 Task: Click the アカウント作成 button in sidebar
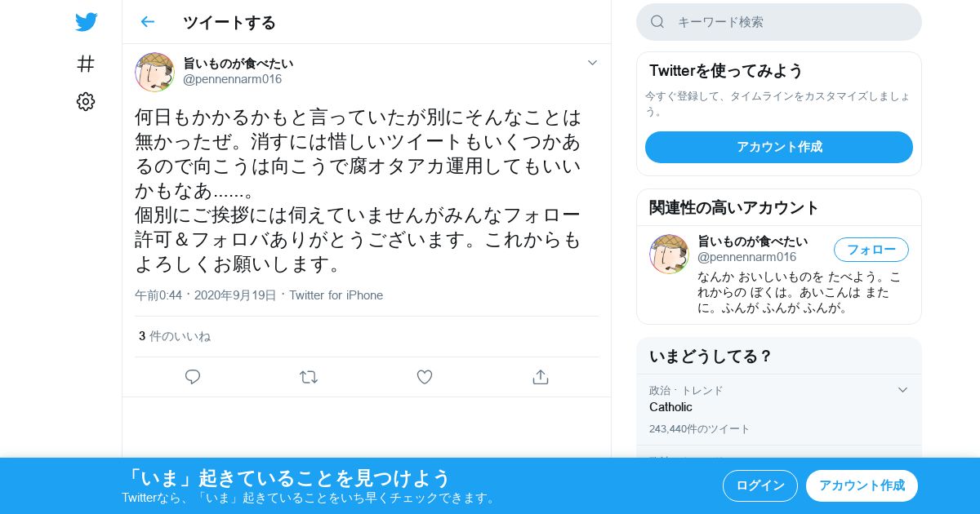click(x=779, y=147)
